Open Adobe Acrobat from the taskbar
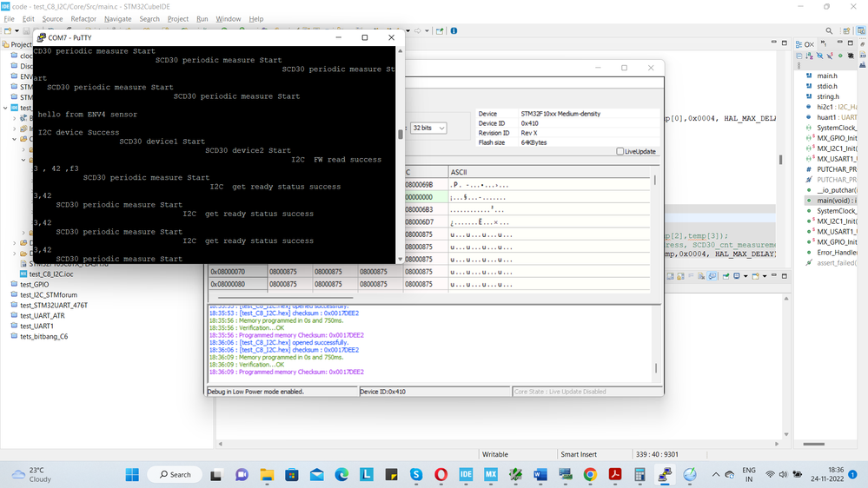This screenshot has height=488, width=868. click(x=615, y=475)
